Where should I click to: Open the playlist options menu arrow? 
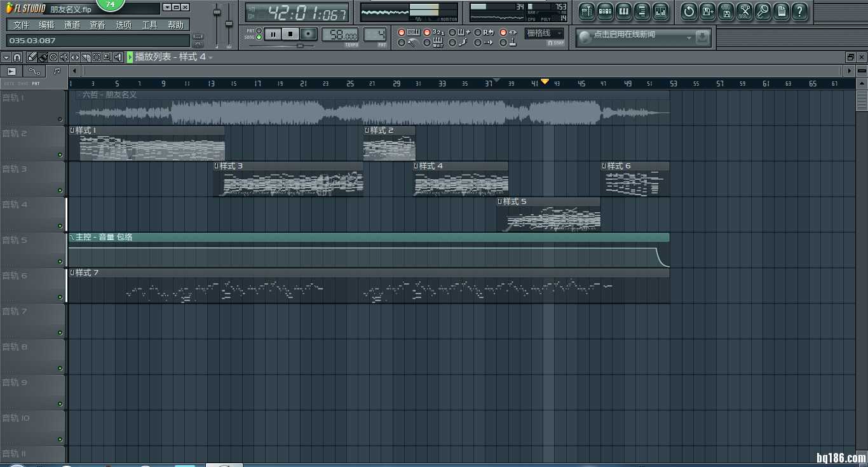tap(6, 57)
